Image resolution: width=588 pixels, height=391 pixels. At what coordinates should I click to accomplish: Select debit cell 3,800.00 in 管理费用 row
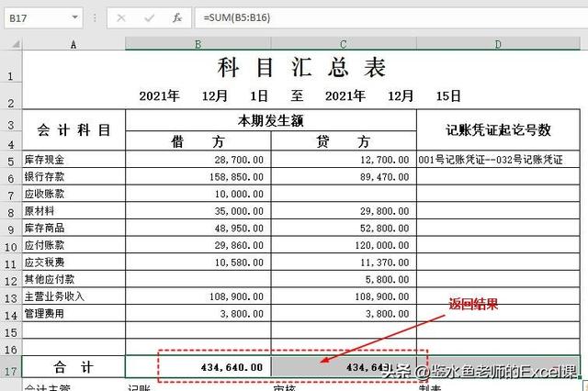point(198,314)
